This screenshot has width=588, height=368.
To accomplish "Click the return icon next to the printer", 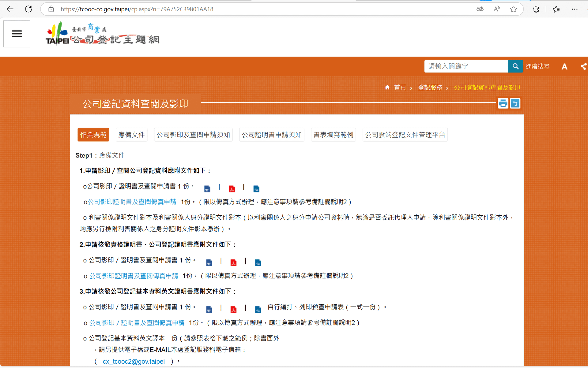I will 515,103.
